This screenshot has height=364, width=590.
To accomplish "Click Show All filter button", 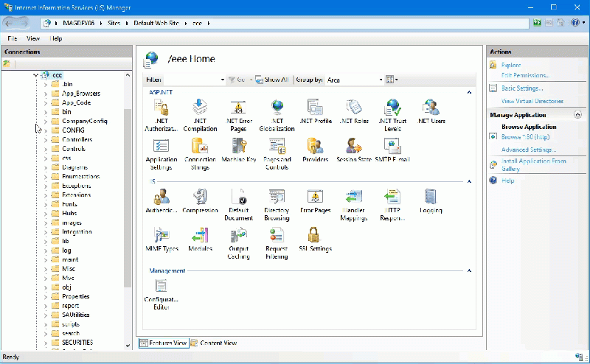I will click(x=272, y=80).
